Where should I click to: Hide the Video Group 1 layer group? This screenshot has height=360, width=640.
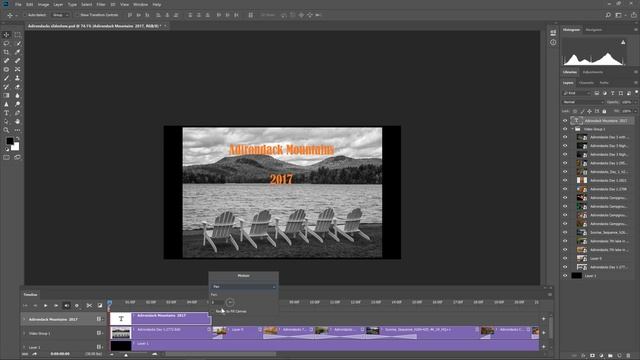coord(565,129)
